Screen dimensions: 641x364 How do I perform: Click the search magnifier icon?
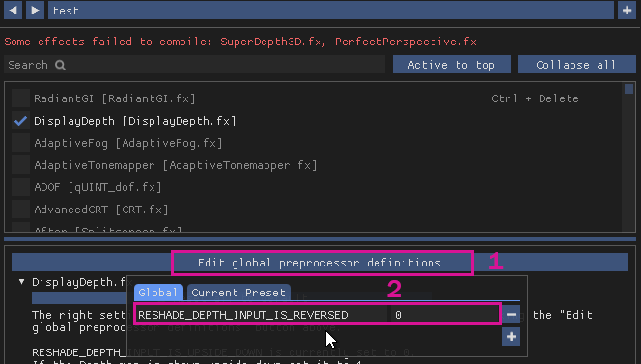pos(61,65)
